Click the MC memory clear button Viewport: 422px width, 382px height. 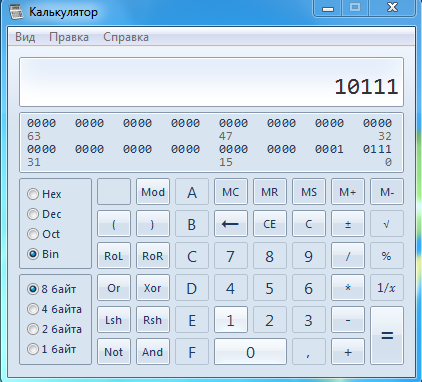point(231,192)
